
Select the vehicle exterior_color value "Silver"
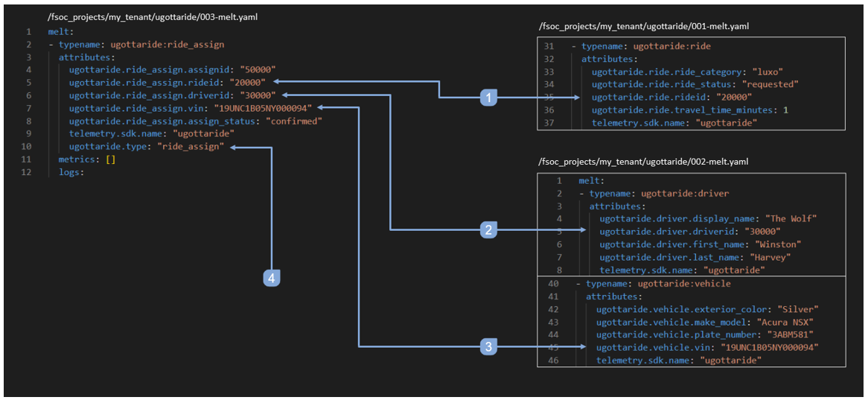[797, 309]
